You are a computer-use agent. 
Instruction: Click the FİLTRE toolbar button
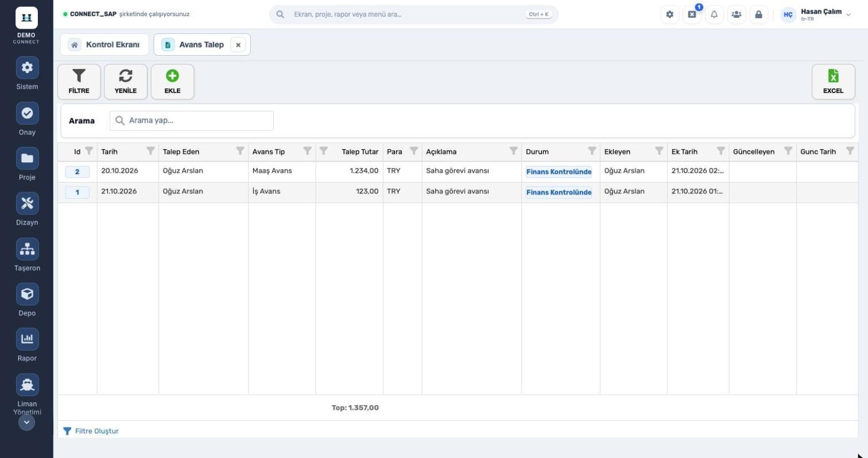click(x=79, y=81)
